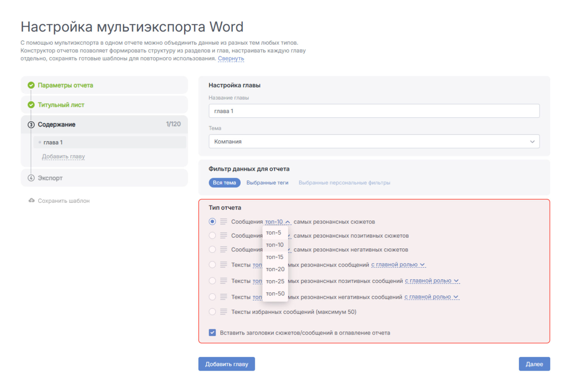Select radio for резонансных позитивных сюжетов
Screen dimensions: 571x392
coord(212,236)
